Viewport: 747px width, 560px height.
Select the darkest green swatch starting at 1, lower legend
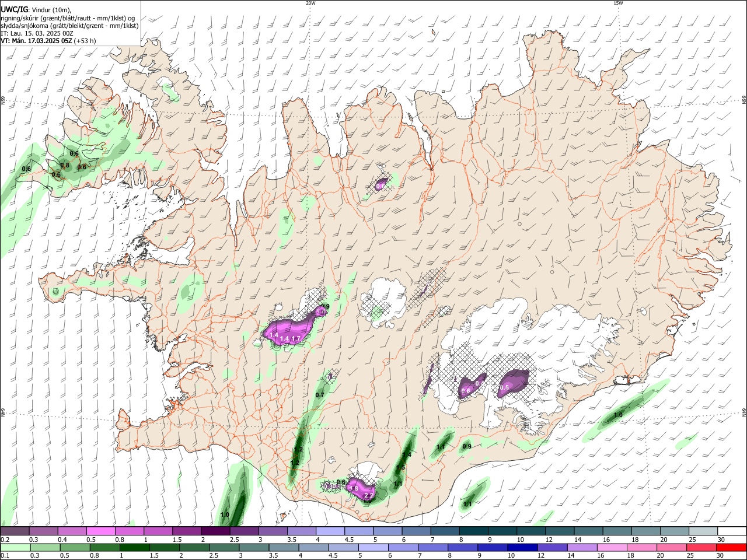pyautogui.click(x=134, y=547)
